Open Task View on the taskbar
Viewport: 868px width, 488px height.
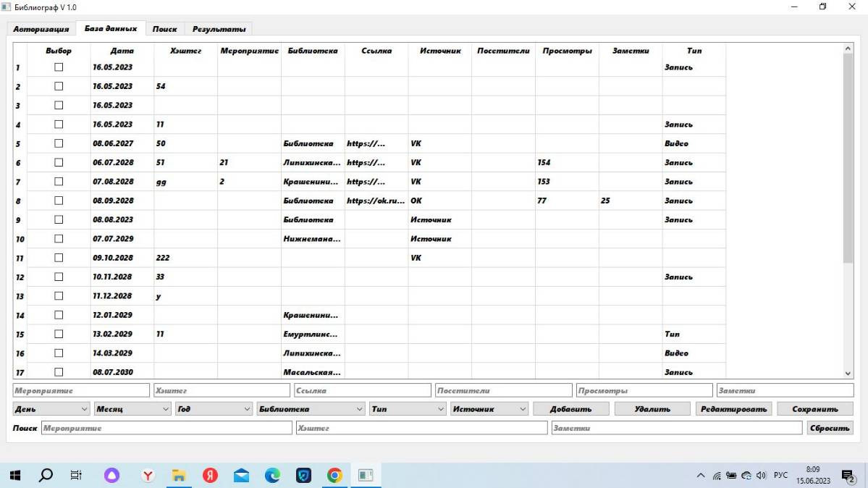[75, 476]
